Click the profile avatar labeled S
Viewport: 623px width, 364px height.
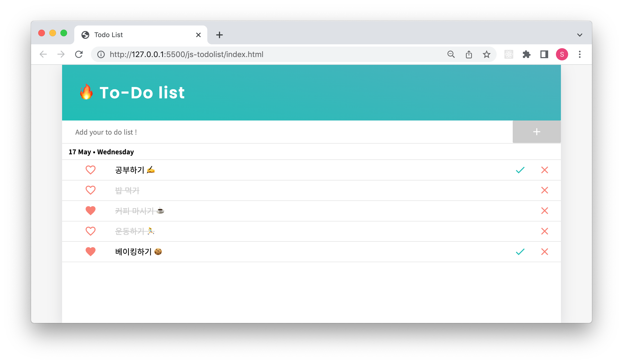[x=562, y=54]
